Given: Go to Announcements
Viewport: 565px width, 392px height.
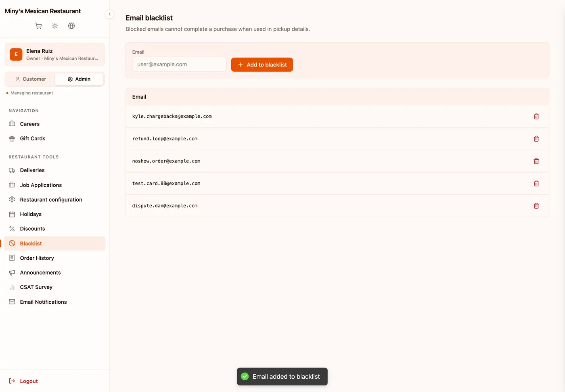Looking at the screenshot, I should [54, 273].
